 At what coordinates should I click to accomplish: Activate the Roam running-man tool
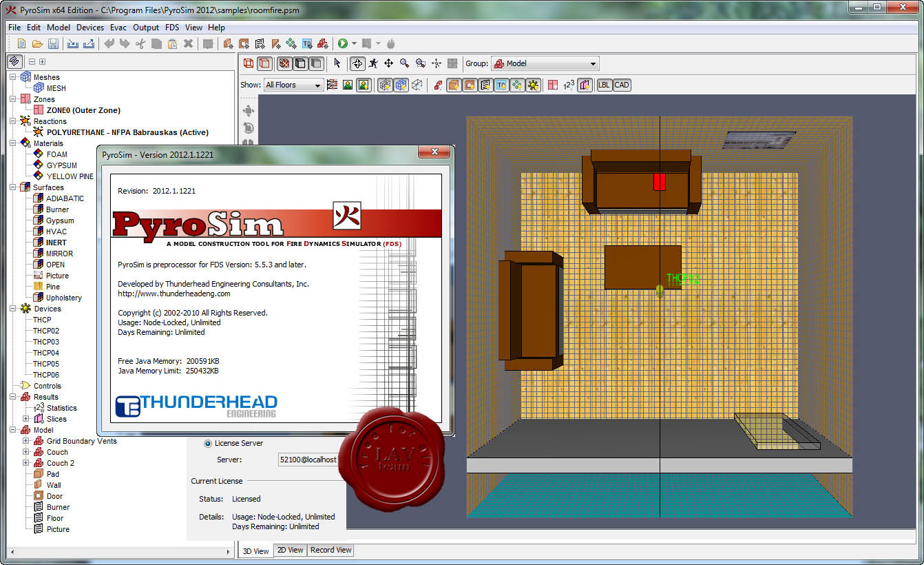373,63
